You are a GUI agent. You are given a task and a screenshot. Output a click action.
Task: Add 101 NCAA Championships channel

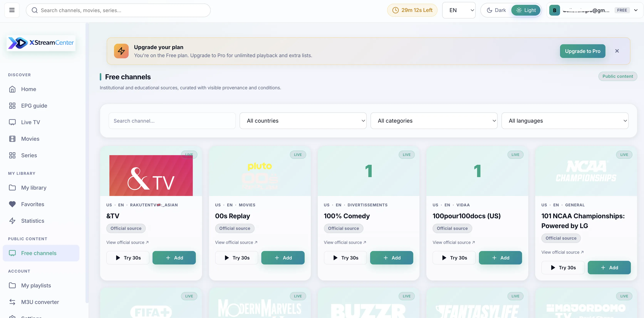[x=609, y=268]
